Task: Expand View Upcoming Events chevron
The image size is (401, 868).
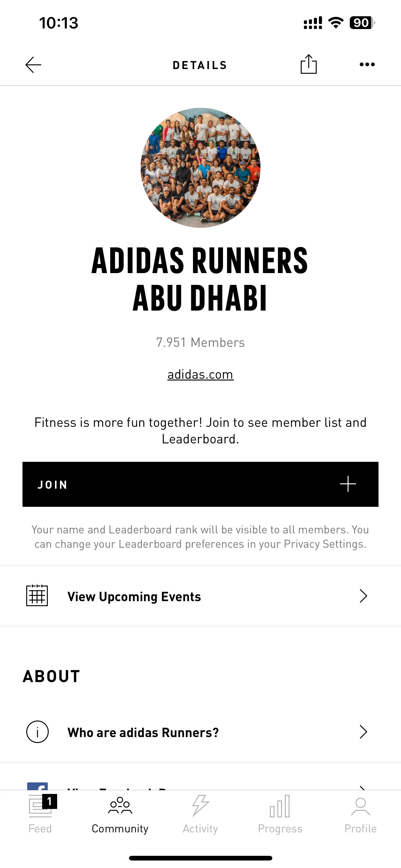Action: (x=363, y=596)
